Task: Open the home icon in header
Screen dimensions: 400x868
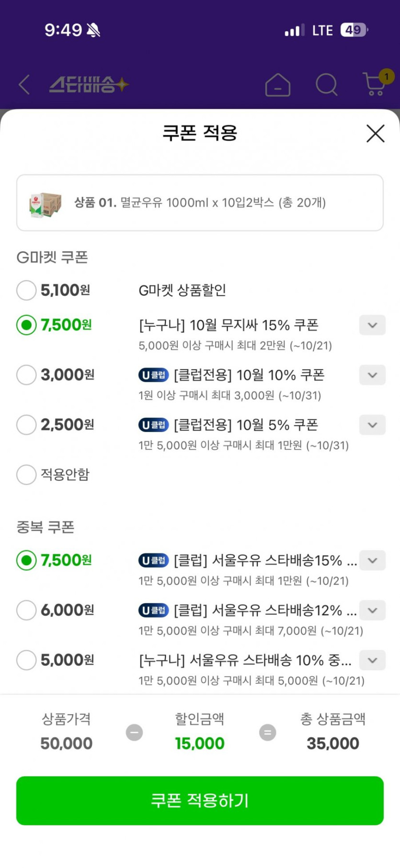Action: point(278,85)
